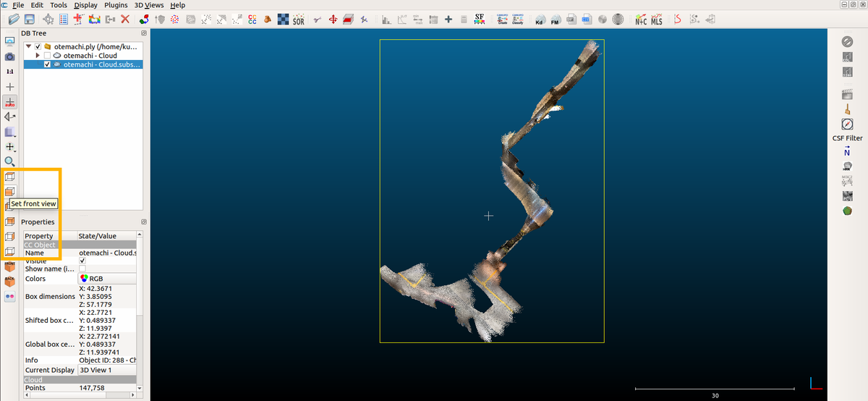868x401 pixels.
Task: Click the Name value field
Action: click(x=106, y=253)
